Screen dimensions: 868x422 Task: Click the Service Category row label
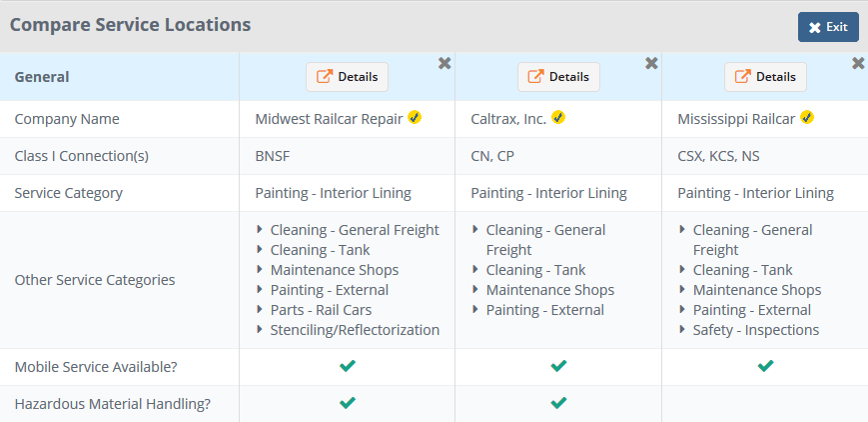pyautogui.click(x=69, y=193)
